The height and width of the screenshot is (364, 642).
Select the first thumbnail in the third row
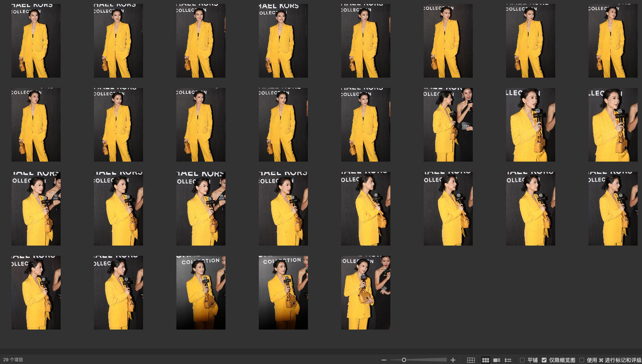(36, 209)
